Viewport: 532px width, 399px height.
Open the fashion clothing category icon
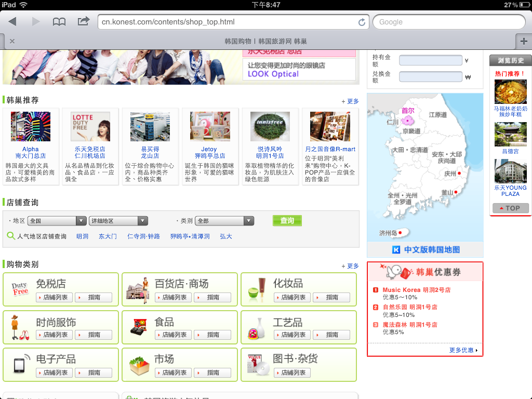pos(20,327)
